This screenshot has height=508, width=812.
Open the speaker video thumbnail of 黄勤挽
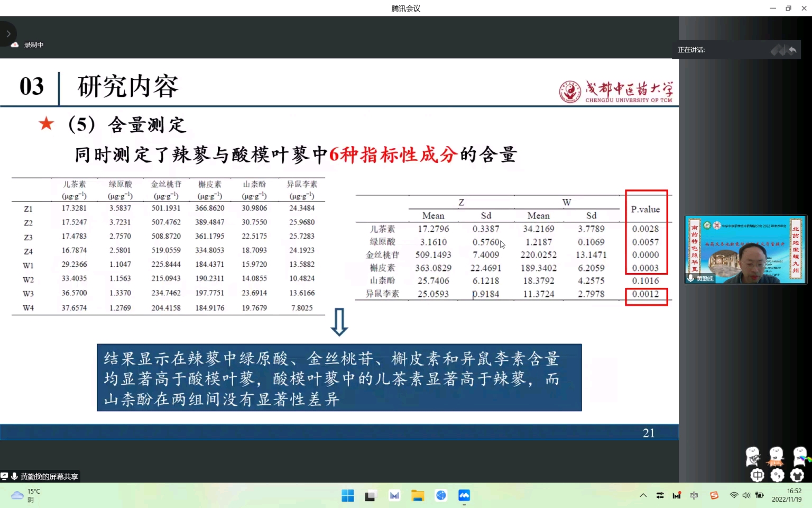coord(745,249)
